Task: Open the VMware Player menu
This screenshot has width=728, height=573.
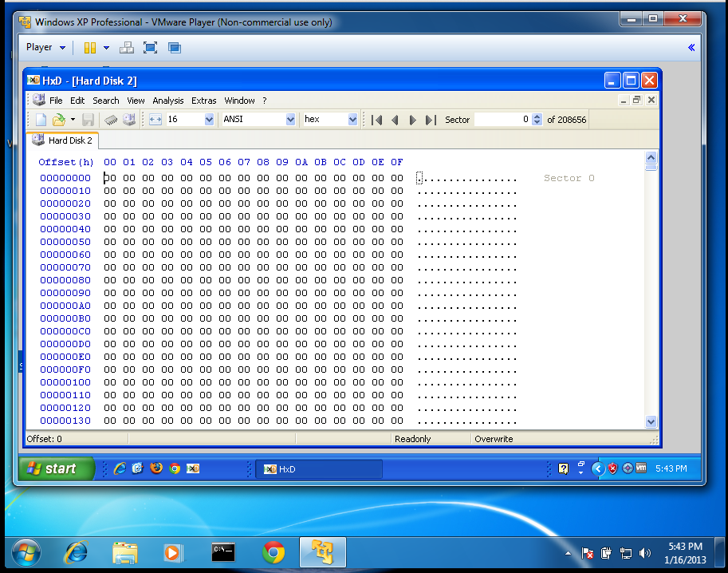Action: pos(45,48)
